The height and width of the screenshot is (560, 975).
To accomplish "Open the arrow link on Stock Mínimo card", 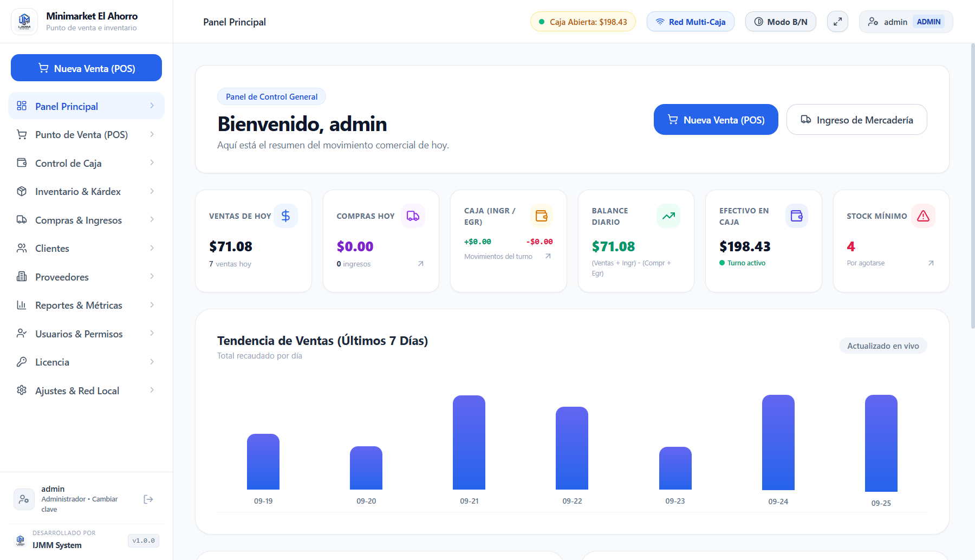I will [x=931, y=263].
